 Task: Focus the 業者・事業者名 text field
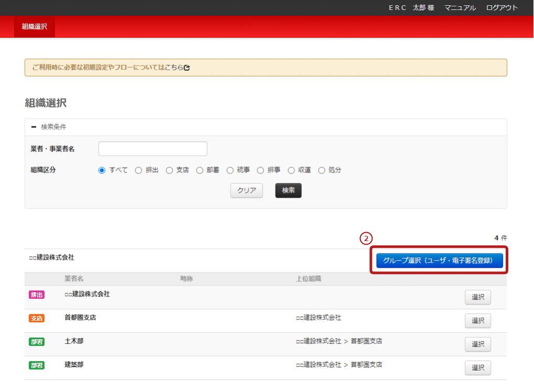[x=152, y=149]
